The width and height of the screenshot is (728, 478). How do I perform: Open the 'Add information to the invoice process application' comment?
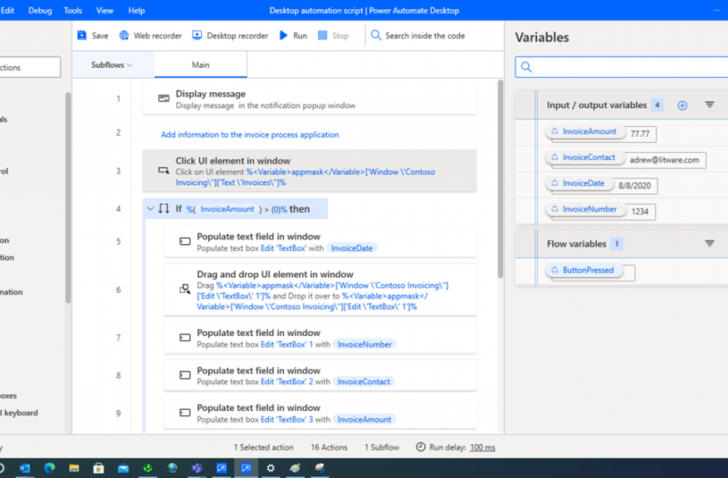pos(250,135)
